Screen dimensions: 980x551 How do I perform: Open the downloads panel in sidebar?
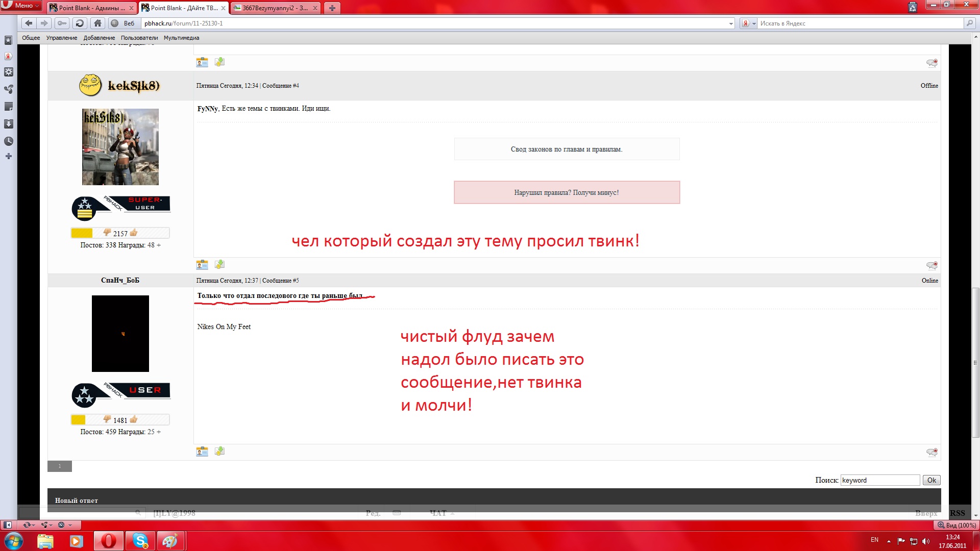point(8,123)
